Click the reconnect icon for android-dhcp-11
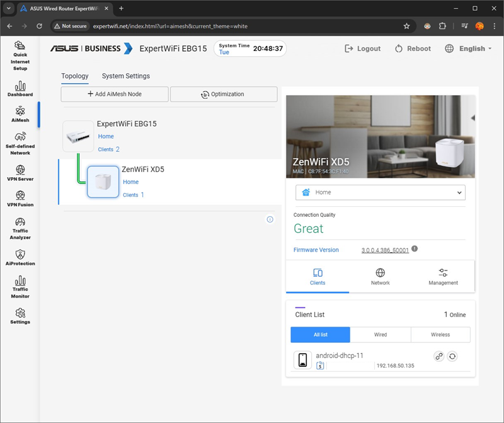 pos(452,356)
